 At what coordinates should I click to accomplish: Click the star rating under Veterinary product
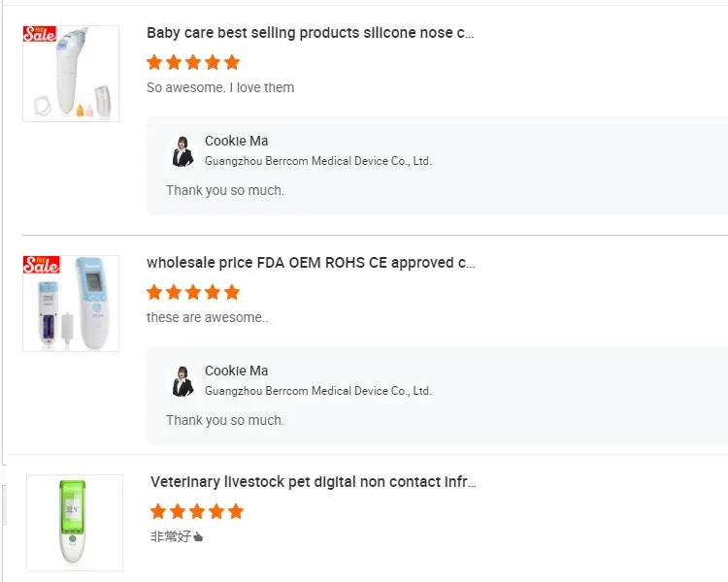click(x=197, y=511)
